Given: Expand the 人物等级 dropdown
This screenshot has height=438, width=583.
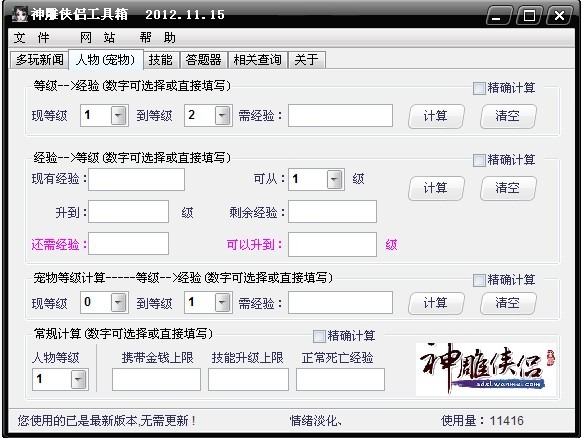Looking at the screenshot, I should (78, 380).
